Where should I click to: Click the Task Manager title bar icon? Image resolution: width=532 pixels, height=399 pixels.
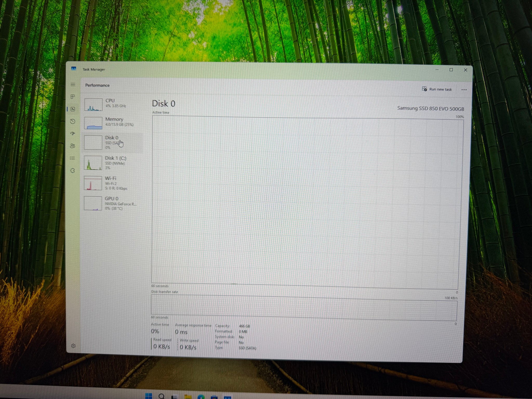coord(74,69)
